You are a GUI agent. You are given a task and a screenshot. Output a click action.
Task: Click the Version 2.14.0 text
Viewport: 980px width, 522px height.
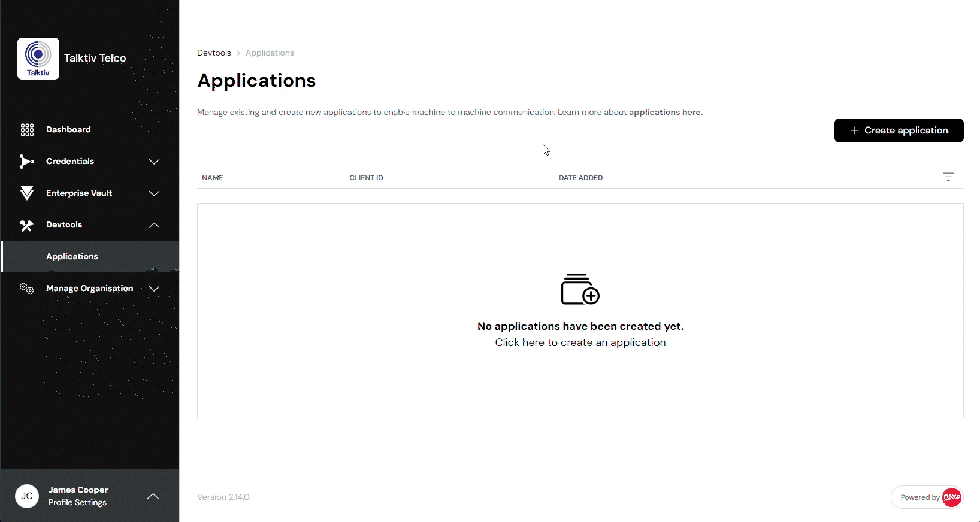point(223,497)
